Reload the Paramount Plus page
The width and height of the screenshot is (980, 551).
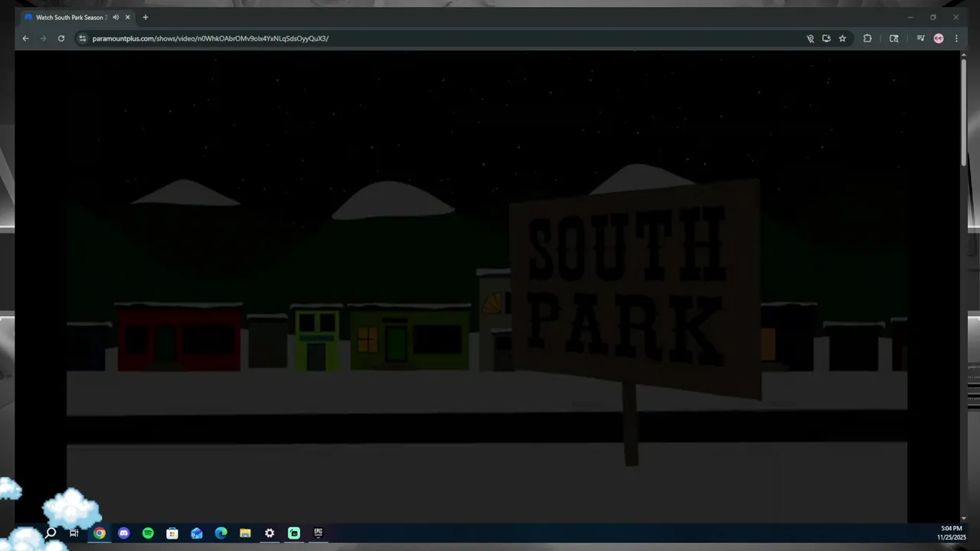[61, 38]
